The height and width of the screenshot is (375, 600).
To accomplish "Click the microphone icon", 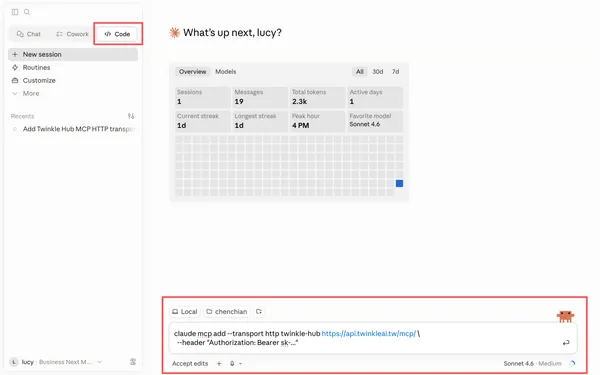I will point(232,364).
